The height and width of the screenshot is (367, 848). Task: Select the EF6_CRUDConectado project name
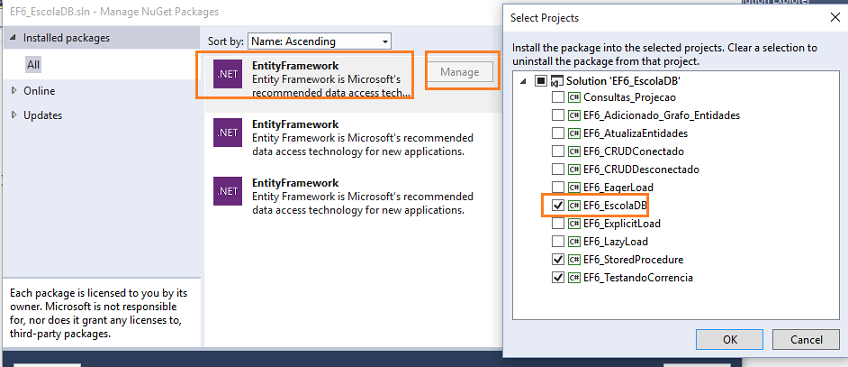click(x=633, y=151)
